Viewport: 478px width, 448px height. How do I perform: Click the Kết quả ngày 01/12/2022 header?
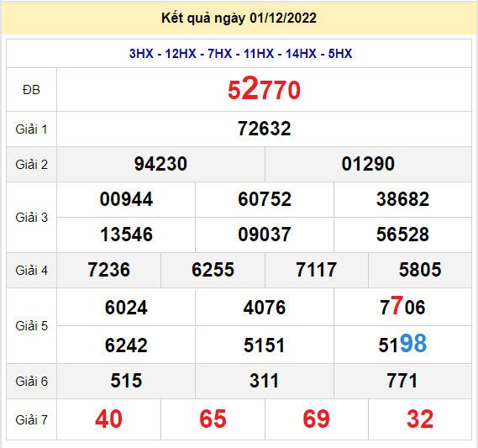(239, 18)
